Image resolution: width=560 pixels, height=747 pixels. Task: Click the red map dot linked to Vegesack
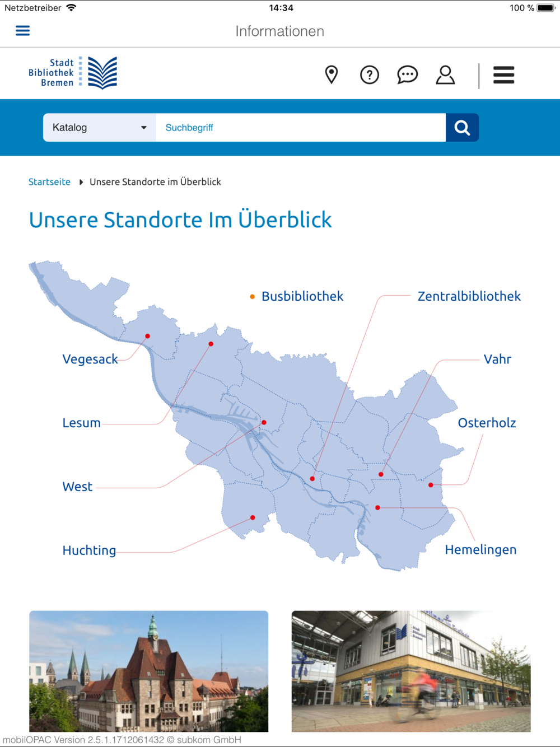(x=147, y=336)
